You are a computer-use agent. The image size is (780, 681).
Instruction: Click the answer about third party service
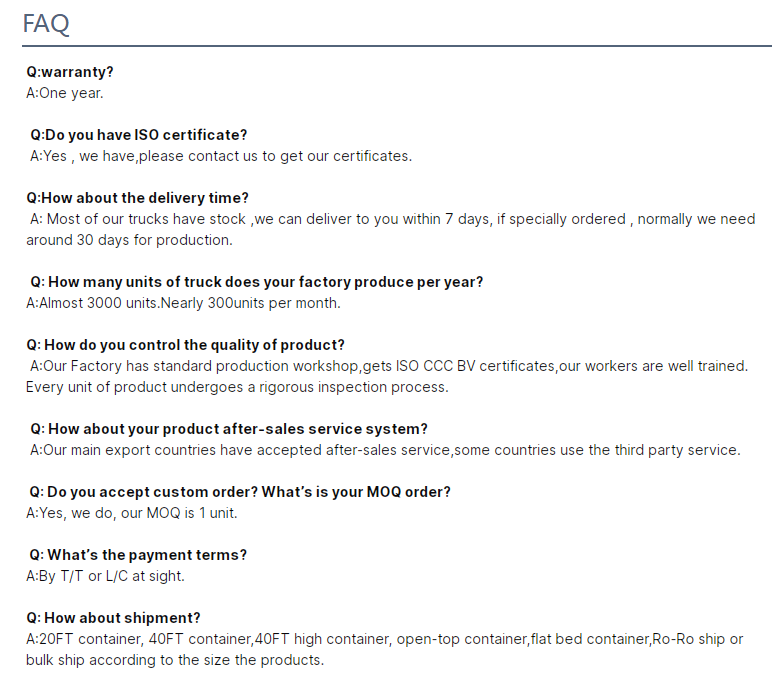click(385, 450)
